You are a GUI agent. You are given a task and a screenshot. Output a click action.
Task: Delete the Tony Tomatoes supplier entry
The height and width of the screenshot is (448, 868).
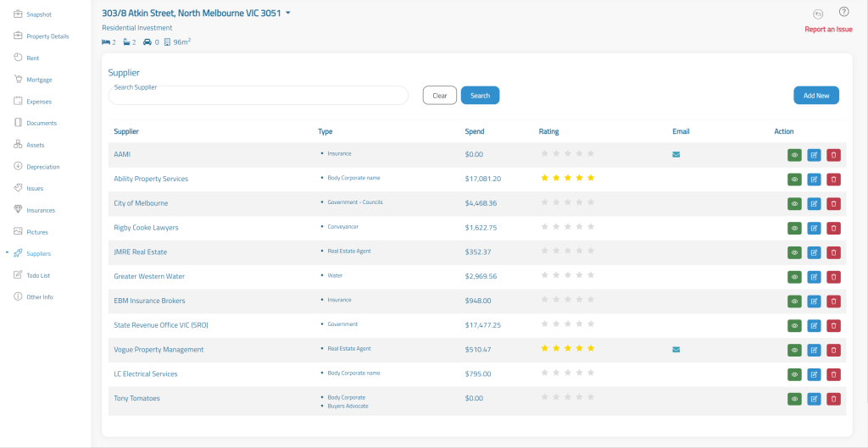click(x=833, y=399)
